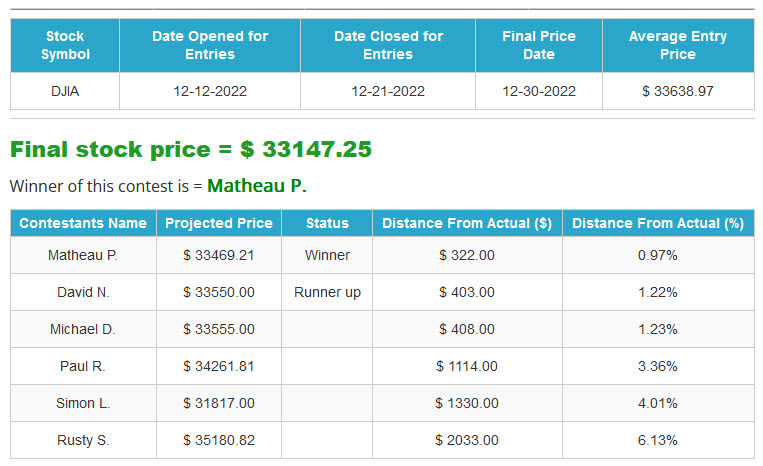The image size is (763, 466).
Task: Click the green winner name Matheau P.
Action: (257, 186)
